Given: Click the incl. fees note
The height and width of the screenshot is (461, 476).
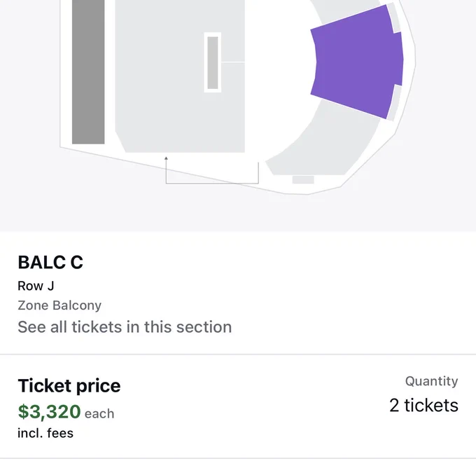Looking at the screenshot, I should point(45,433).
